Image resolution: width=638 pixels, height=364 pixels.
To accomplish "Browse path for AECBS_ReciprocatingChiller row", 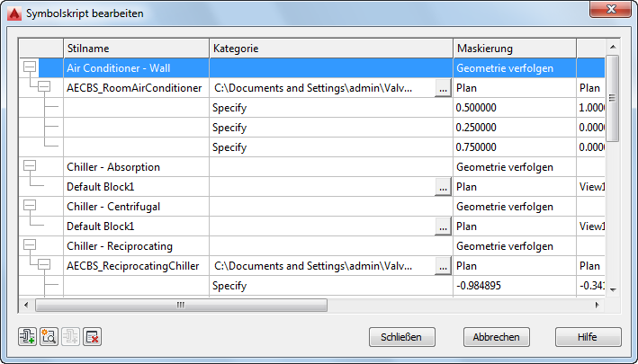I will (442, 266).
